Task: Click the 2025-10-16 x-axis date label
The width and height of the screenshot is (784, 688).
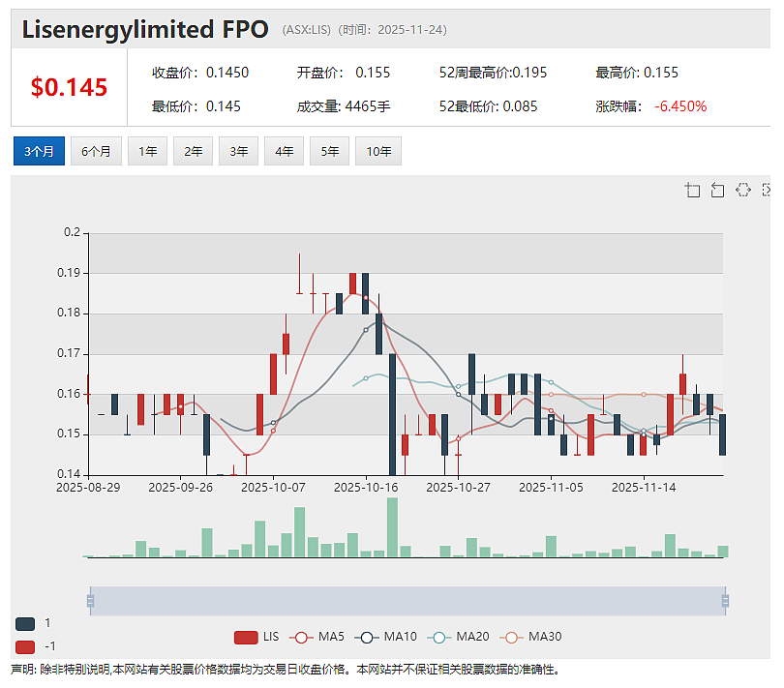Action: click(x=366, y=488)
